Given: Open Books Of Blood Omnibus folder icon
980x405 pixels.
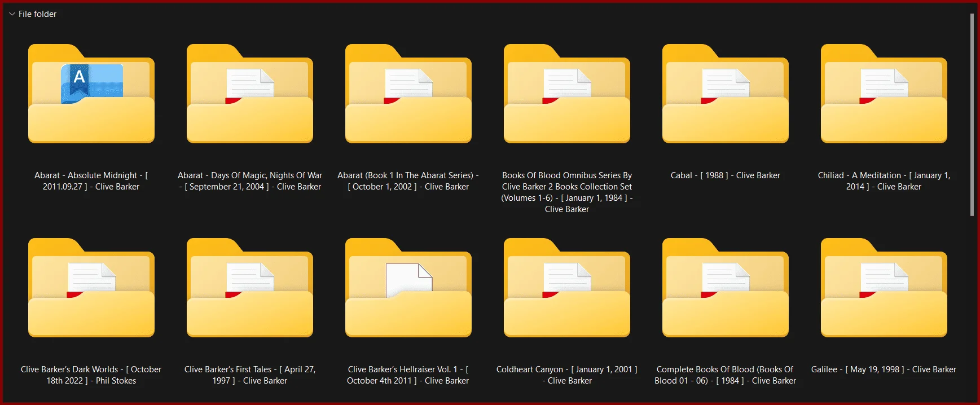Looking at the screenshot, I should pyautogui.click(x=567, y=94).
